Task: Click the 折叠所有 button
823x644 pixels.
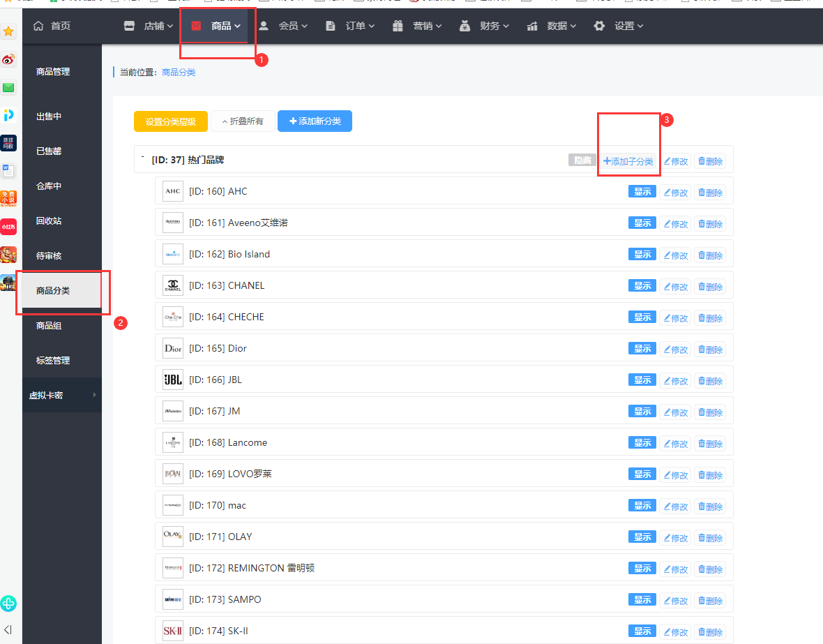Action: [243, 121]
